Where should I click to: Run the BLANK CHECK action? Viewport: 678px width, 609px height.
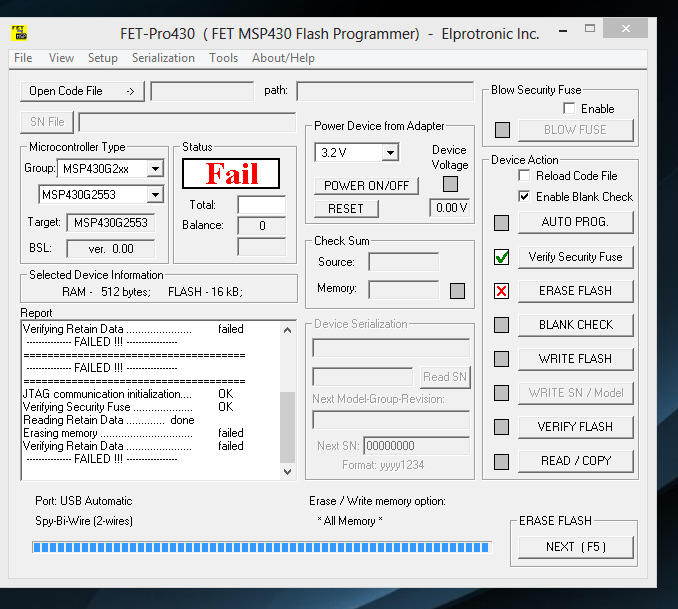coord(576,325)
